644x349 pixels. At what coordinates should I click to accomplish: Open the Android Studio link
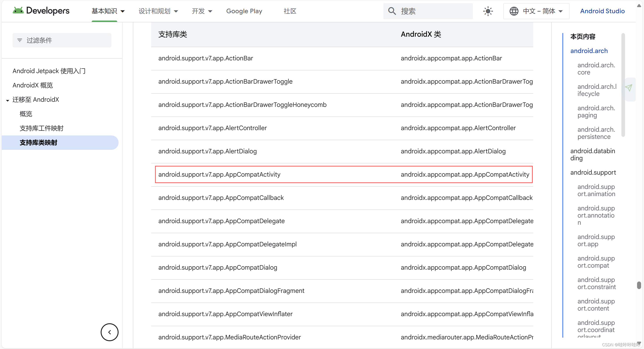602,11
